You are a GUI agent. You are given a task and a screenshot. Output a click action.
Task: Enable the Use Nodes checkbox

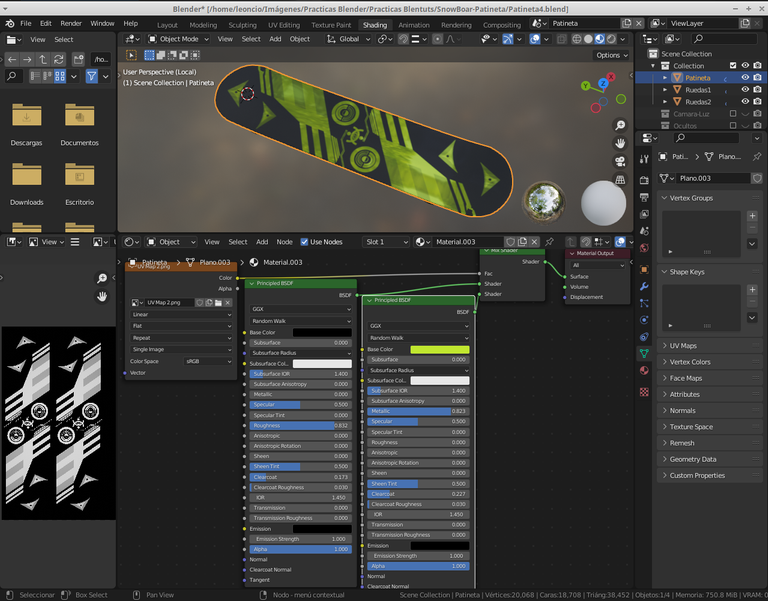pyautogui.click(x=304, y=242)
